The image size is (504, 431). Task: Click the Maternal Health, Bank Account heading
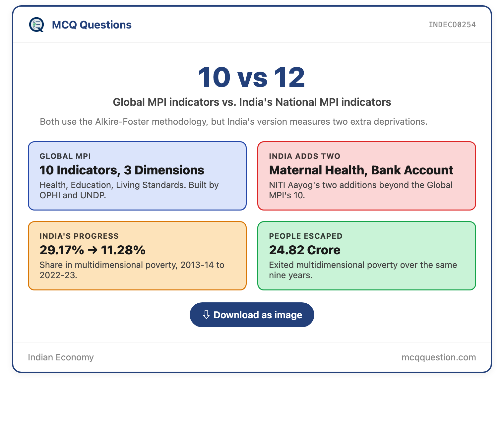pyautogui.click(x=361, y=170)
